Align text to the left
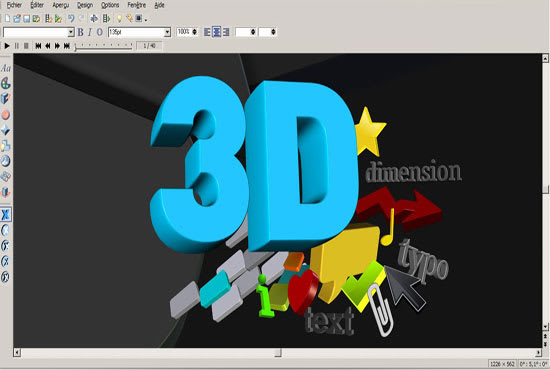The height and width of the screenshot is (370, 550). pyautogui.click(x=207, y=32)
